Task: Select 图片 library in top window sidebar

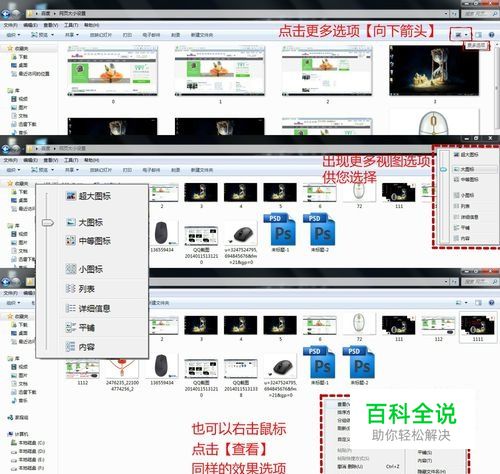Action: (20, 107)
